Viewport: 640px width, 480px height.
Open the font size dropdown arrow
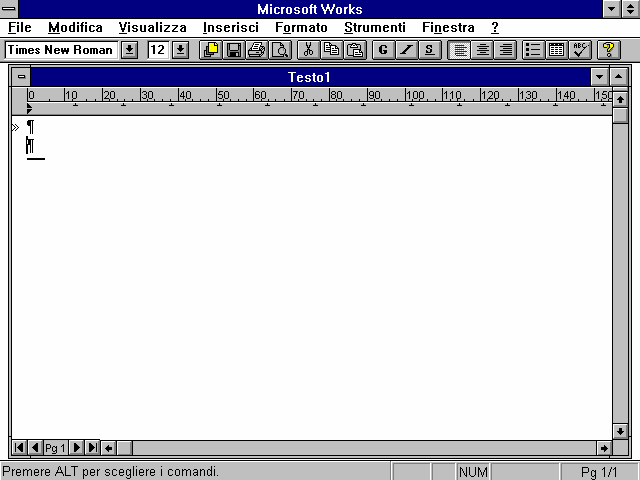tap(180, 50)
